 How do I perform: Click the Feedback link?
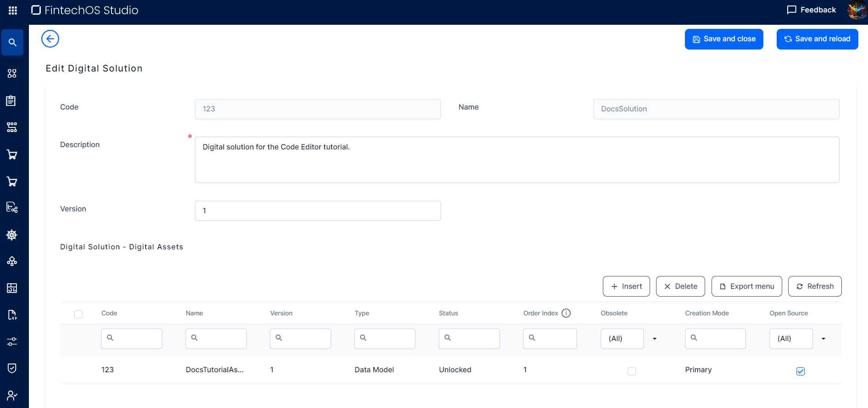click(x=811, y=10)
